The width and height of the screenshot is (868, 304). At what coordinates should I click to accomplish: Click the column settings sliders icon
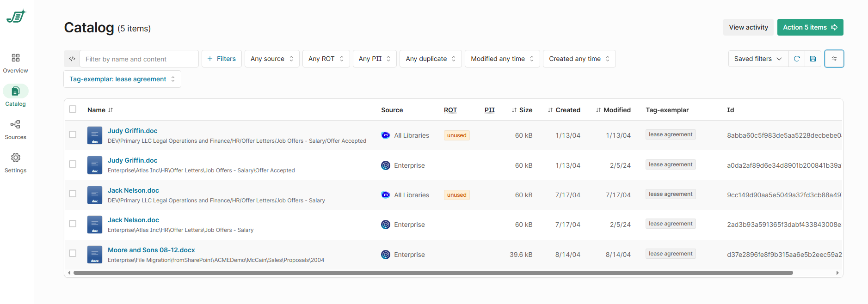click(x=834, y=59)
